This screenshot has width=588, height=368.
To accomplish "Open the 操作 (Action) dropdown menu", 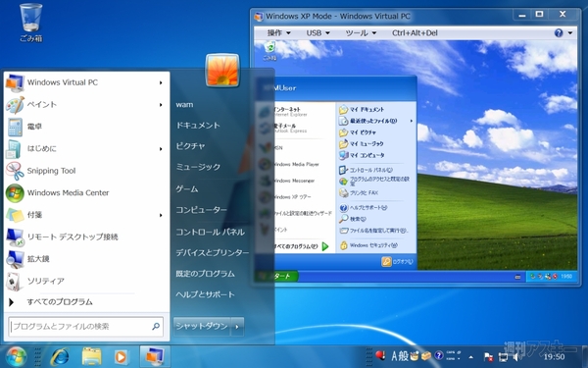I will coord(279,33).
